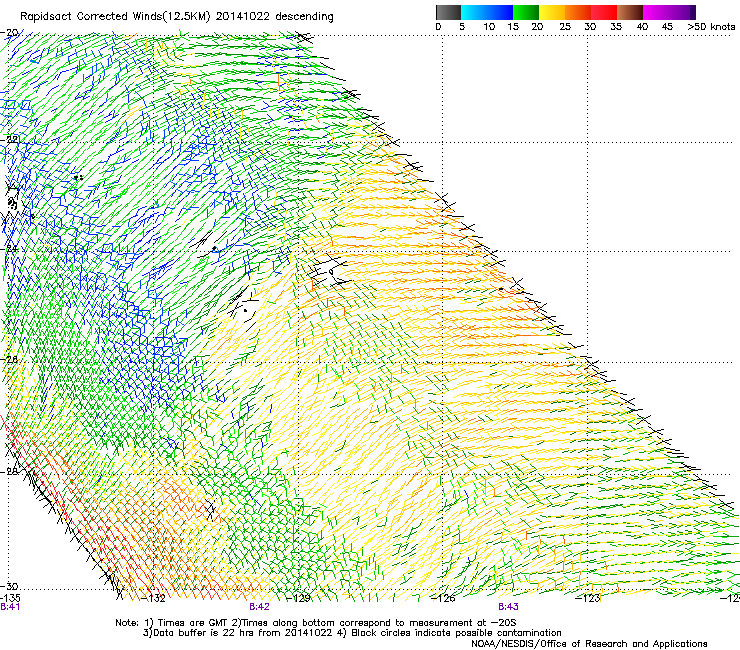Viewport: 740px width, 650px height.
Task: Click the '15' label under the color scale
Action: (x=513, y=27)
